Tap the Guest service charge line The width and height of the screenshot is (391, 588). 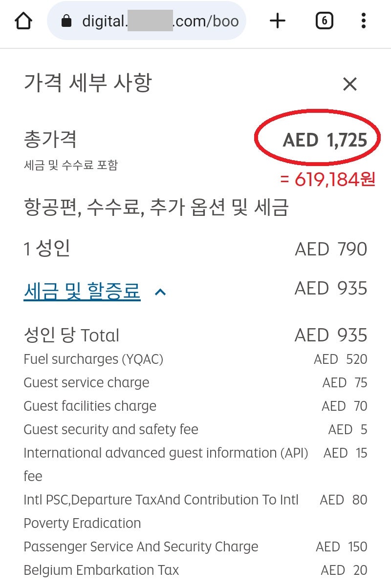87,383
